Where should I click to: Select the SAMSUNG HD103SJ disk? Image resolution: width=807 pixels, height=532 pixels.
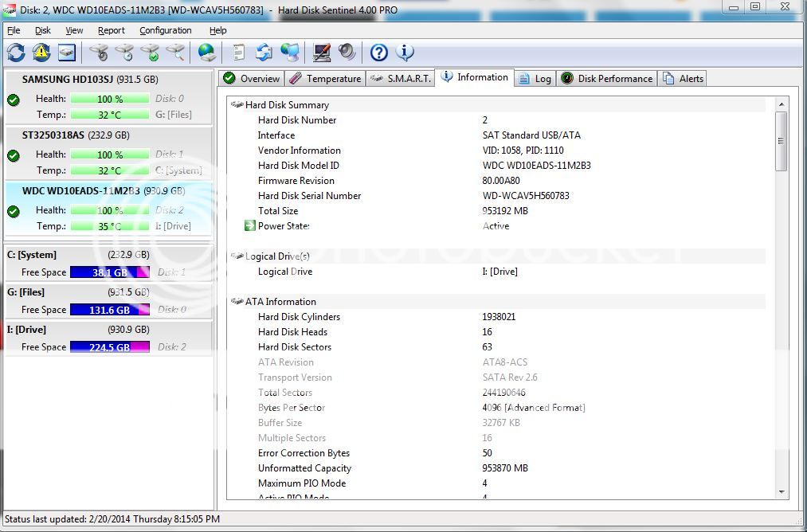(78, 80)
